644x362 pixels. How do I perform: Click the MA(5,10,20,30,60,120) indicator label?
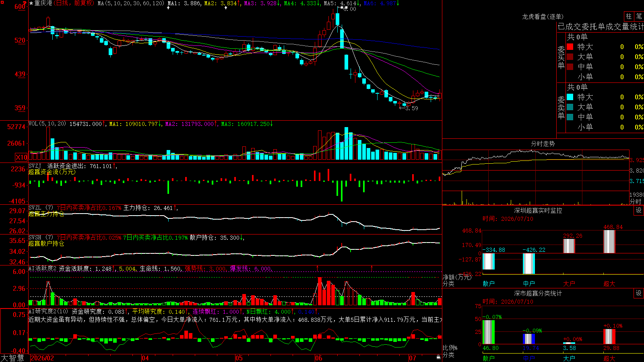(131, 3)
